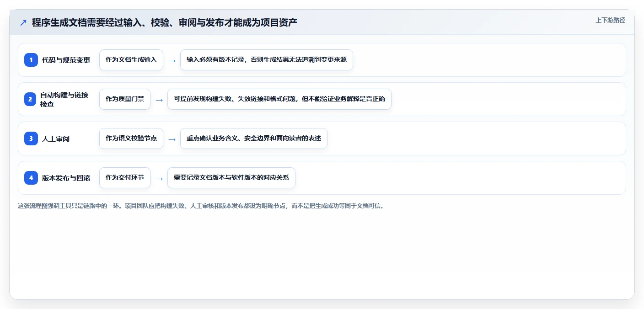This screenshot has width=644, height=309.
Task: Select the 自动构建与链接检查 step label
Action: 64,99
